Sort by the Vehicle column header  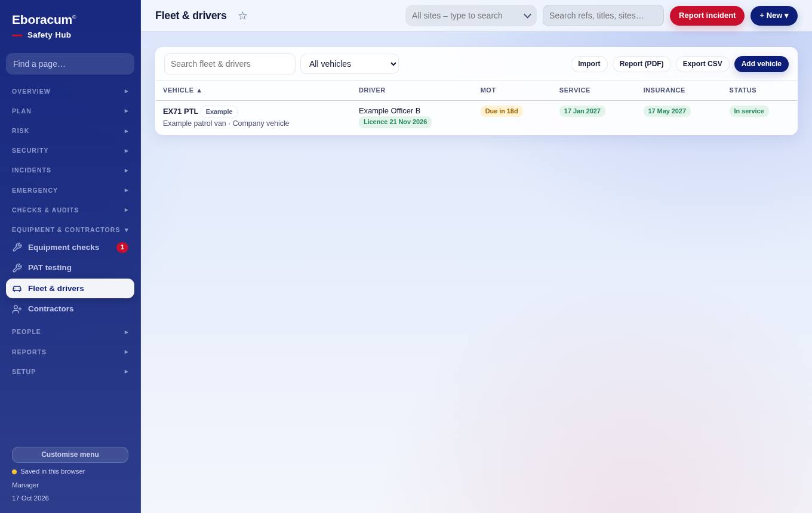(183, 90)
